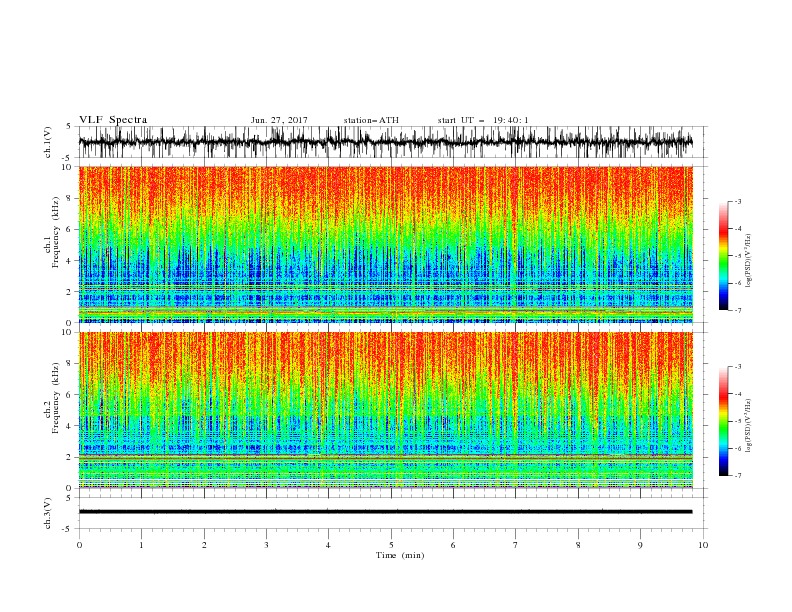
Task: Click the ch.1 voltage waveform trace
Action: 385,142
